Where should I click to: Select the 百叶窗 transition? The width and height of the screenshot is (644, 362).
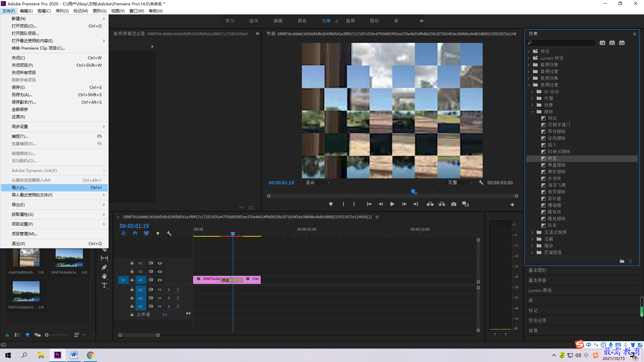[x=554, y=198]
